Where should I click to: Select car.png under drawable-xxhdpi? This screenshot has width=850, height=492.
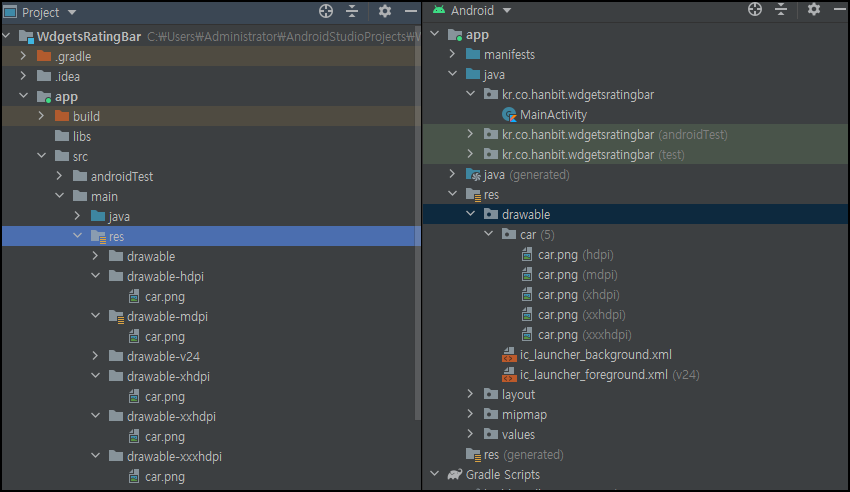tap(165, 437)
